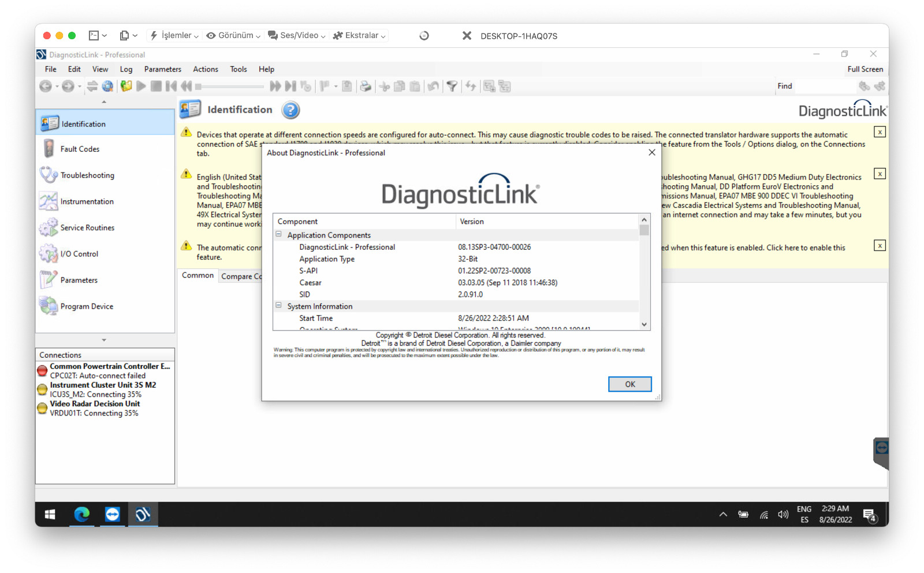The image size is (924, 573).
Task: Click the filter funnel toolbar icon
Action: [452, 86]
